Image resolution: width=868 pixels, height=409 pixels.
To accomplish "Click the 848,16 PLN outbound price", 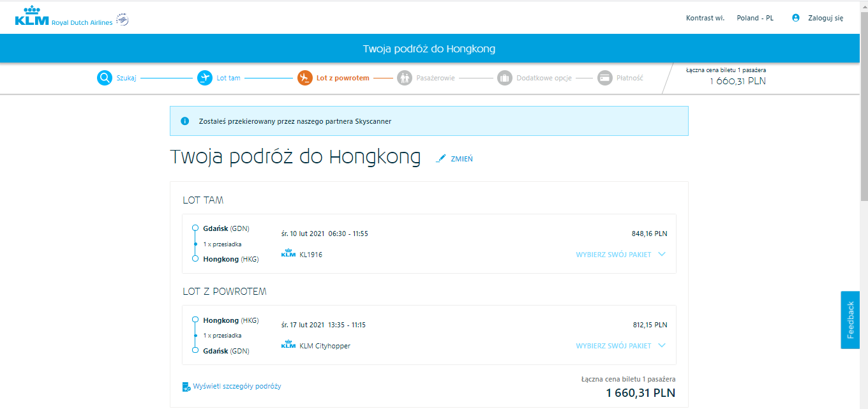I will click(650, 234).
